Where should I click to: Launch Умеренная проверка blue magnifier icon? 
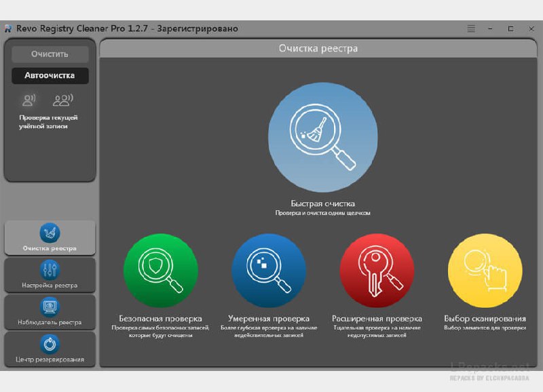point(269,271)
